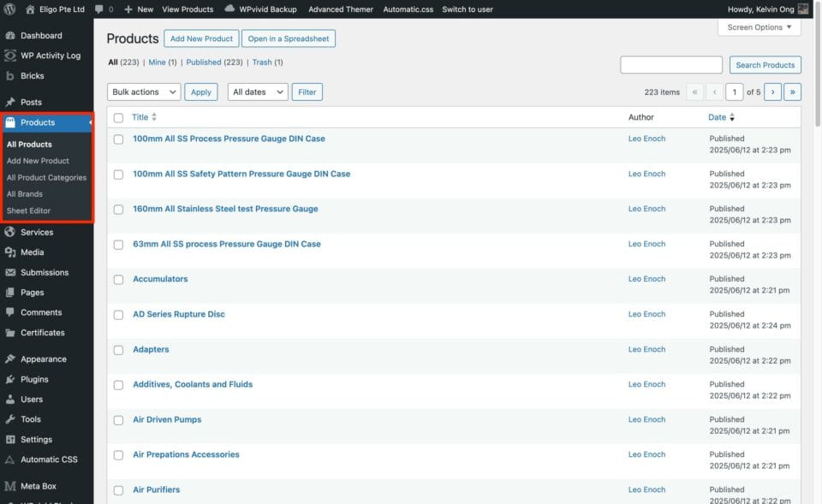The image size is (822, 504).
Task: Toggle the select-all checkbox in table header
Action: [x=118, y=118]
